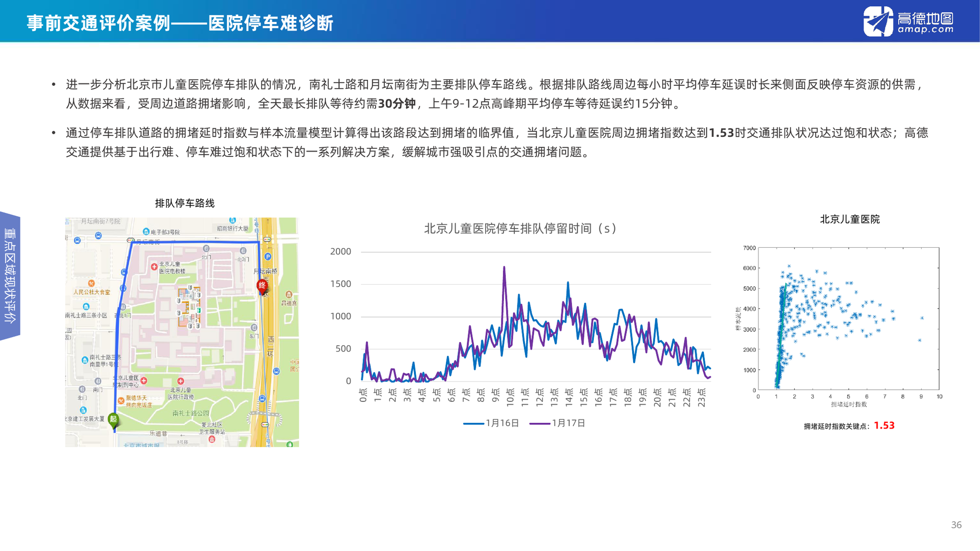Image resolution: width=980 pixels, height=551 pixels.
Task: Select the red 终 destination marker
Action: (262, 287)
